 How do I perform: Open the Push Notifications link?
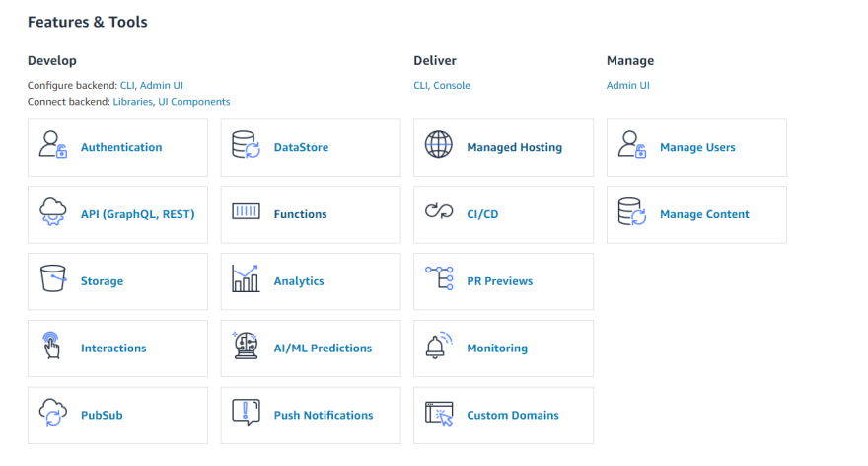pos(324,415)
